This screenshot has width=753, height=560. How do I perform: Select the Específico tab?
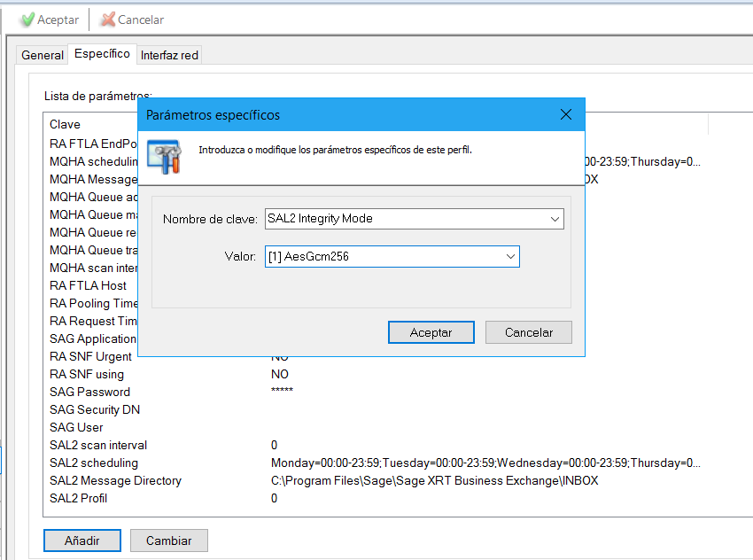(x=102, y=54)
